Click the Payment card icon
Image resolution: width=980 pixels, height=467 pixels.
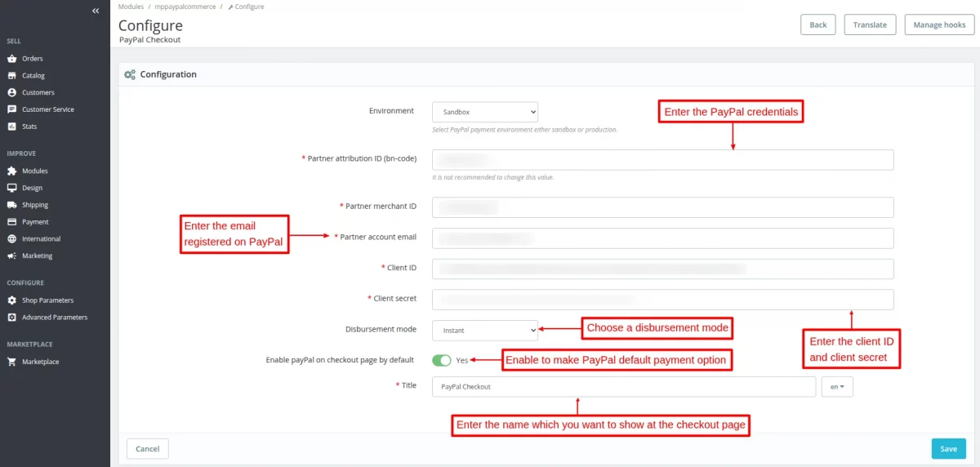[11, 222]
